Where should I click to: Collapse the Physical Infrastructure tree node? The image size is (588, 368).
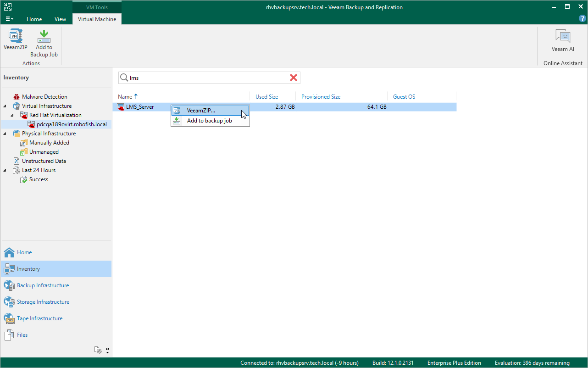tap(6, 134)
